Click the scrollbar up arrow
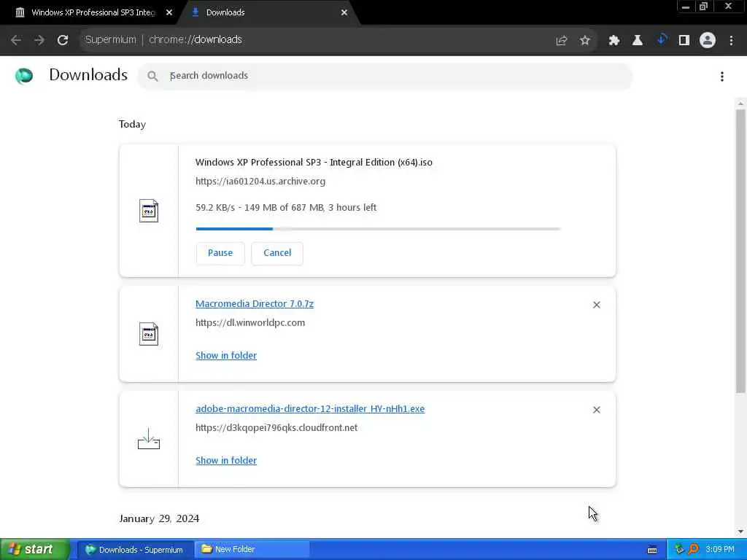This screenshot has width=747, height=560. [740, 104]
